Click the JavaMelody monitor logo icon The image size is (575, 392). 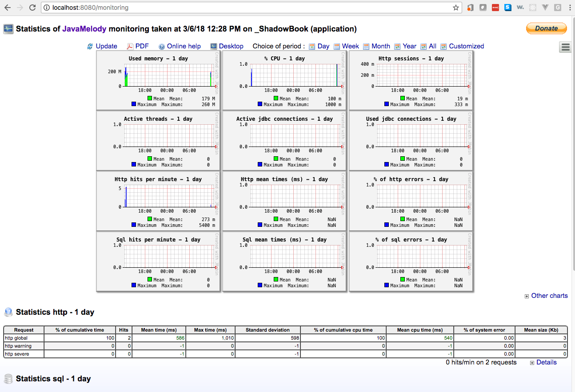coord(8,29)
